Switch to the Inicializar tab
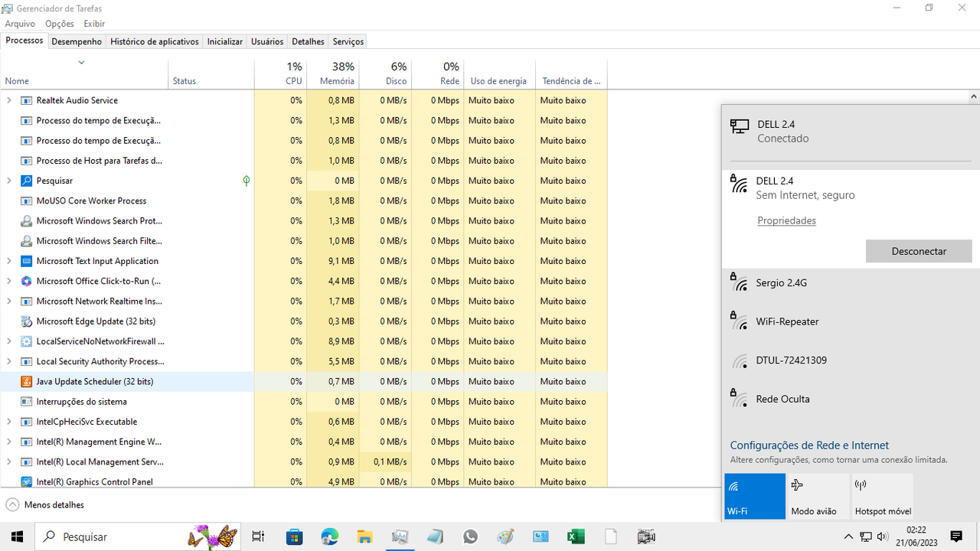The width and height of the screenshot is (980, 551). point(225,41)
